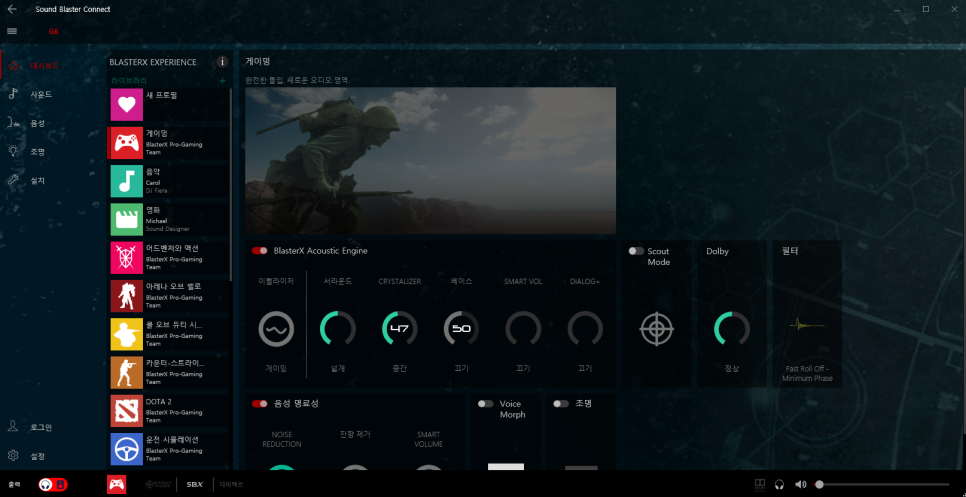Adjust the Crystalizer dial showing 47
966x497 pixels.
[399, 329]
